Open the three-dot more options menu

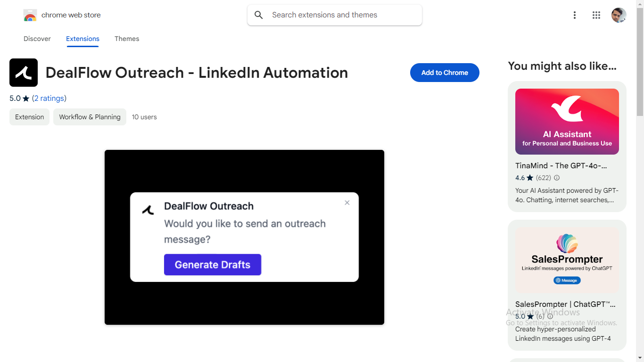[574, 15]
